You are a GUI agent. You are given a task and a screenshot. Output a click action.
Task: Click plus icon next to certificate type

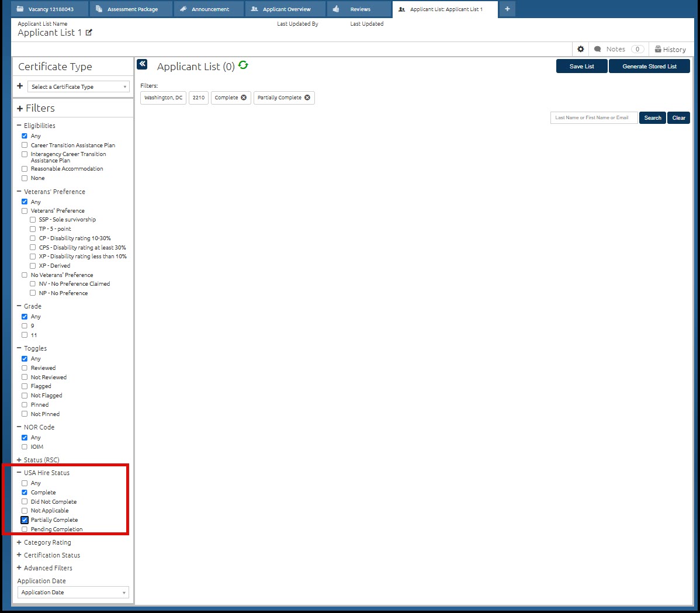click(20, 86)
